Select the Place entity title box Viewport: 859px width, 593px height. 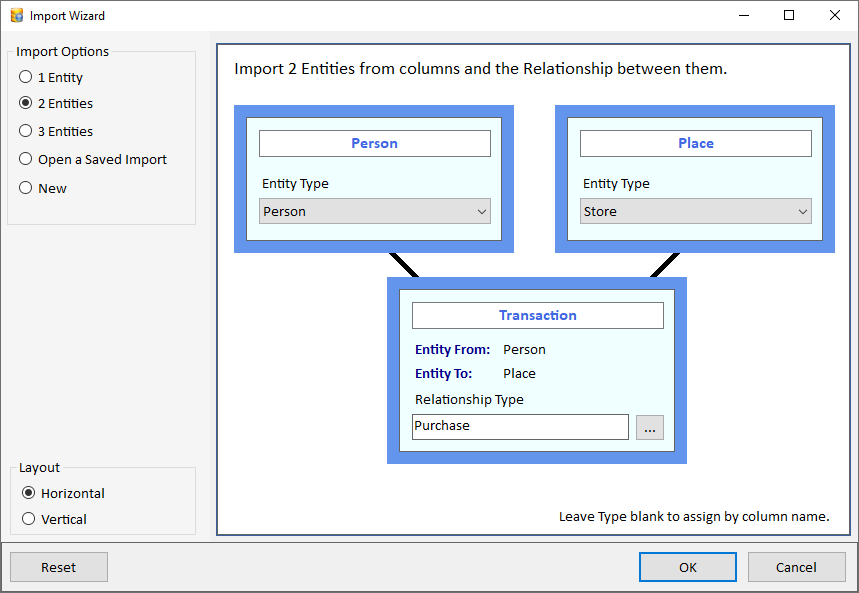click(x=695, y=143)
